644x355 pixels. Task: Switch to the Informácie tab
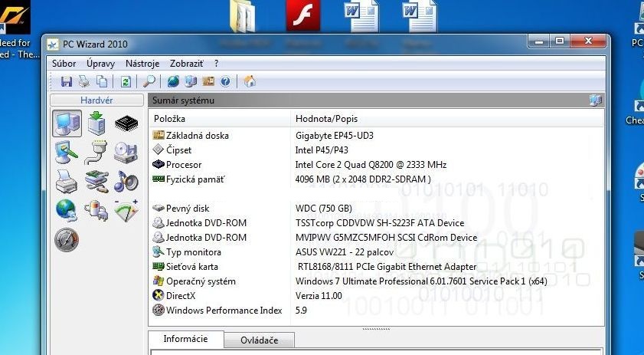click(185, 340)
